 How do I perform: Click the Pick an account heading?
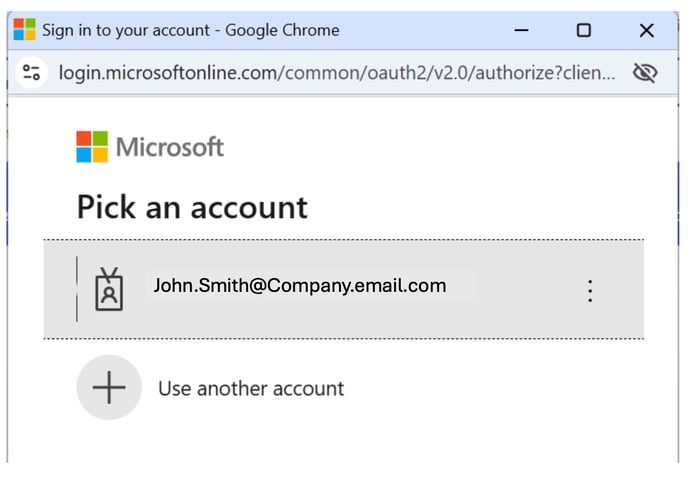point(192,207)
